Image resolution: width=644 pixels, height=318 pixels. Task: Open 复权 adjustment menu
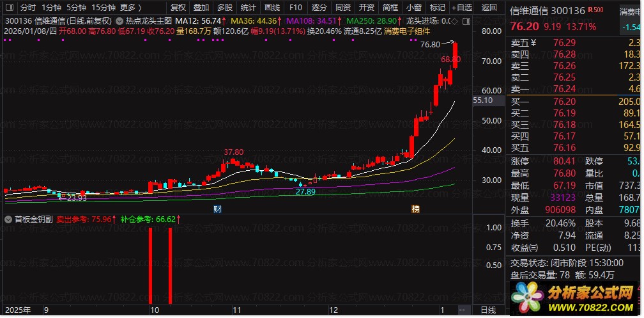click(178, 8)
